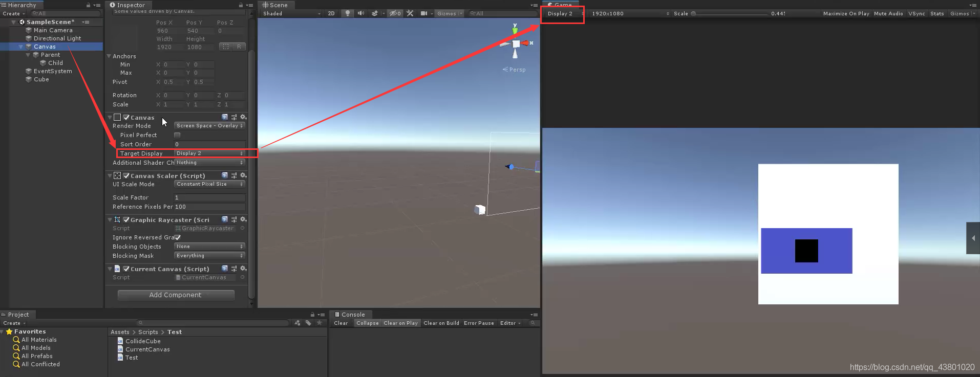The height and width of the screenshot is (377, 980).
Task: Click Project search by type icon
Action: [297, 323]
